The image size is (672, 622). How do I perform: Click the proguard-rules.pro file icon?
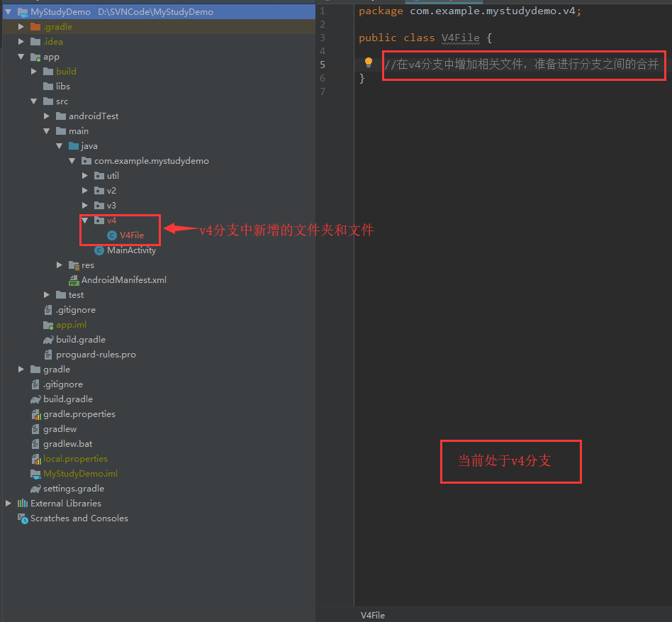(x=48, y=355)
